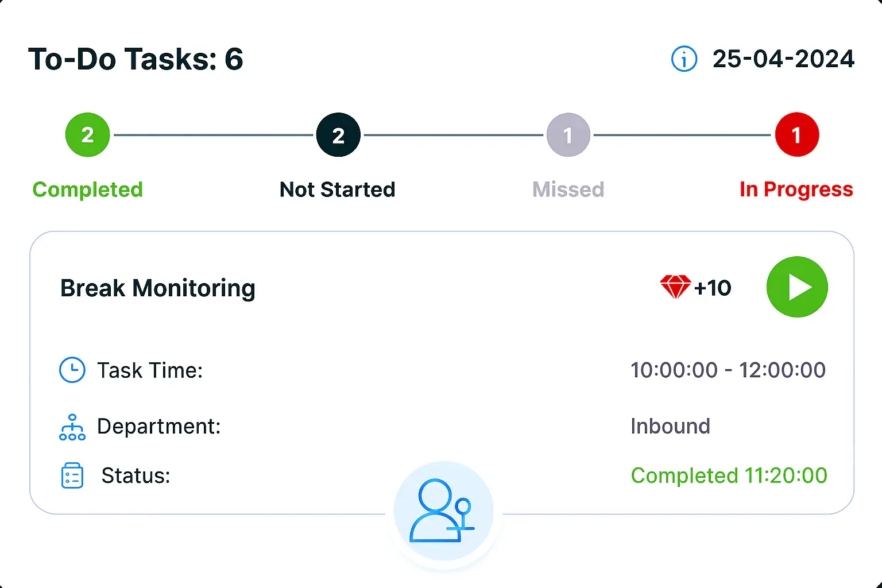Viewport: 882px width, 588px height.
Task: Start the Break Monitoring task with play button
Action: (x=797, y=287)
